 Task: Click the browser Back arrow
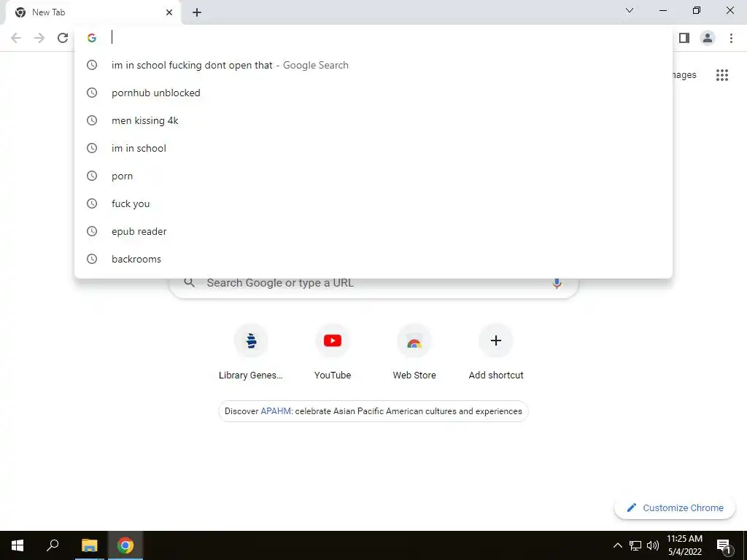point(16,38)
